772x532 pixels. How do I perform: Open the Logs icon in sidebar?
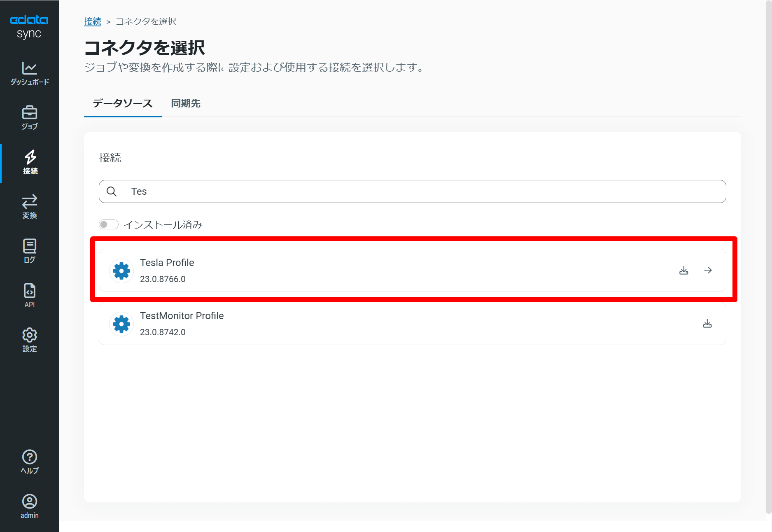click(x=30, y=251)
